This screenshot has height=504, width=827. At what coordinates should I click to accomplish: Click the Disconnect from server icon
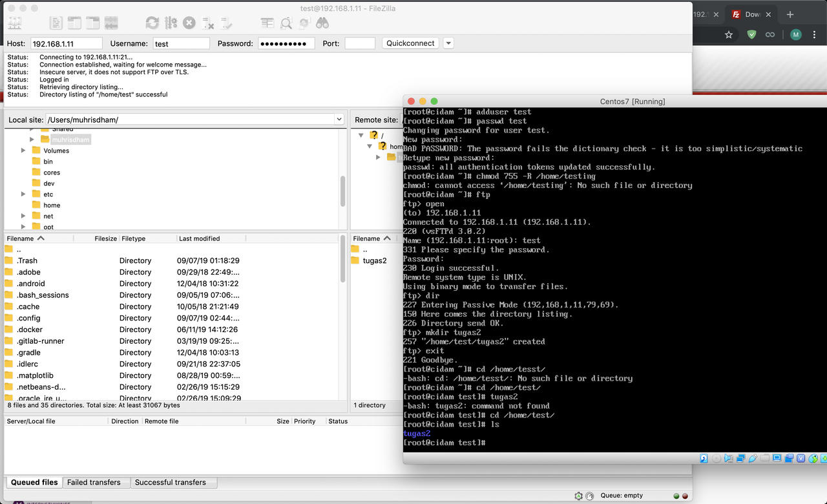point(207,23)
